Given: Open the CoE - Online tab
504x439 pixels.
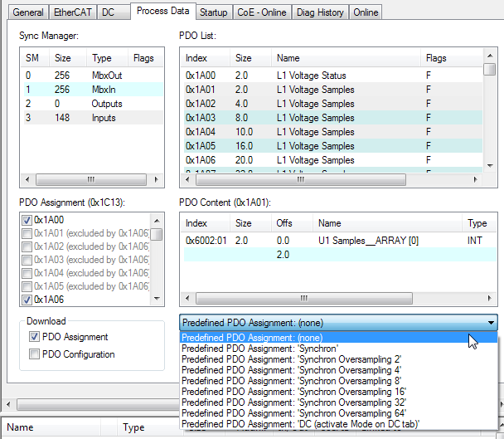Looking at the screenshot, I should [x=262, y=12].
